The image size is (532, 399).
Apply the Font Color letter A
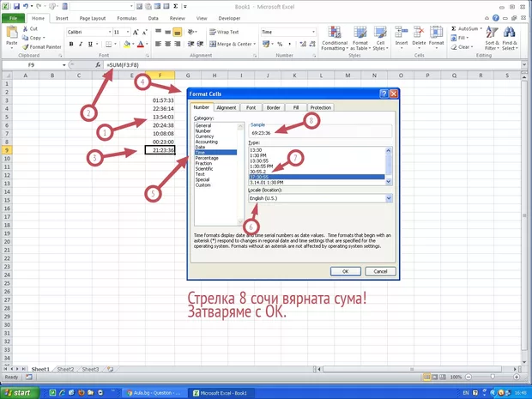(x=141, y=44)
